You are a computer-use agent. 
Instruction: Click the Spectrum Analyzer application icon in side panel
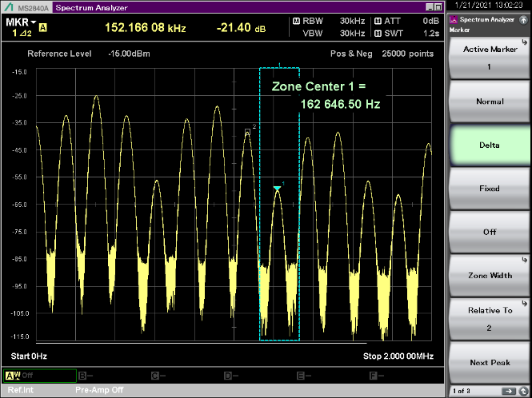[454, 20]
